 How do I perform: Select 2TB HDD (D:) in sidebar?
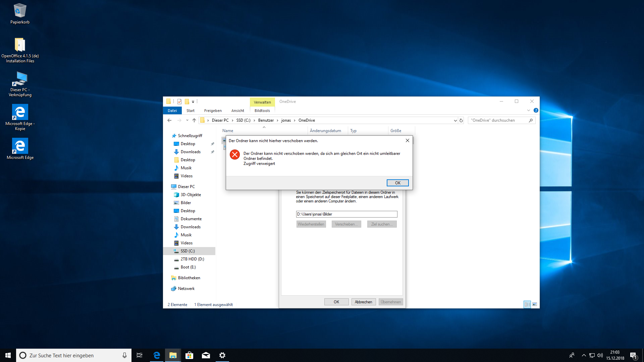(x=192, y=259)
